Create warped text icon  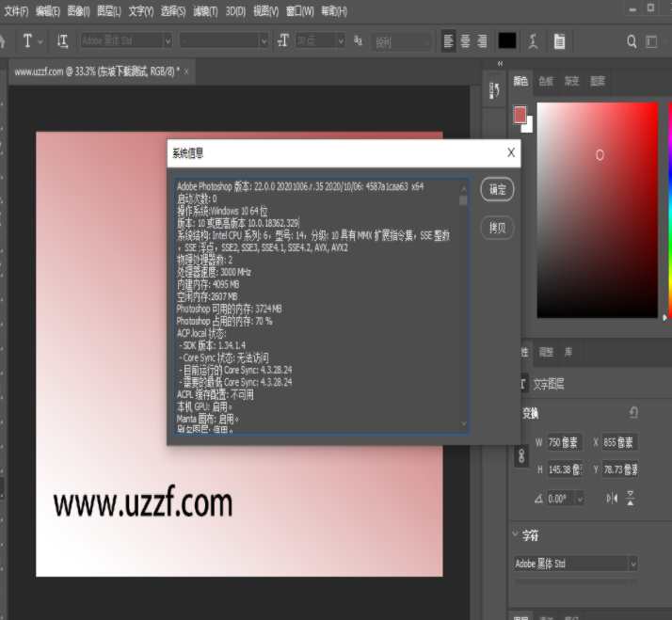[533, 41]
